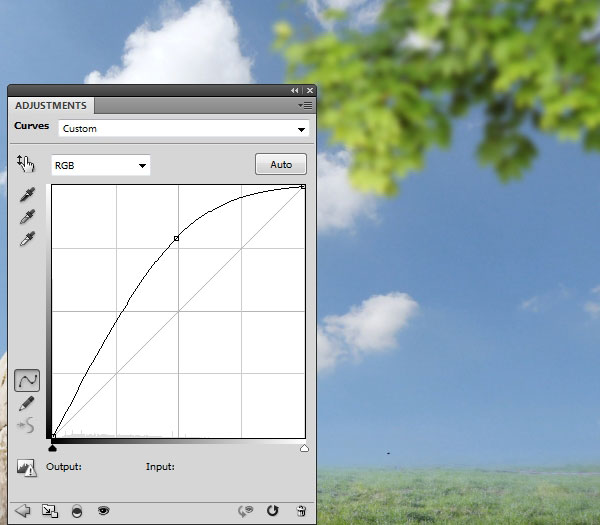Viewport: 600px width, 525px height.
Task: Click the white point input slider
Action: (304, 448)
